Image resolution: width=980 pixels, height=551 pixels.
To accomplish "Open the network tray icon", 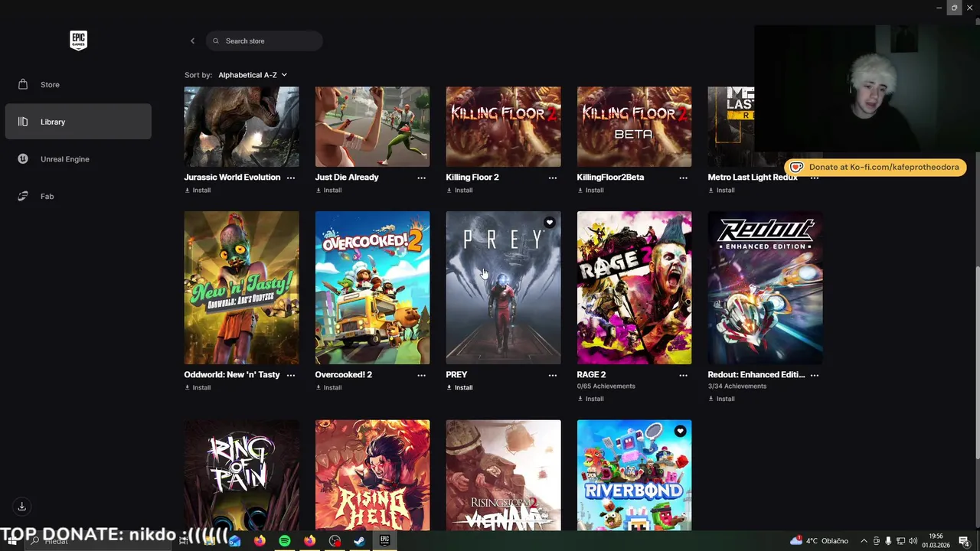I will click(900, 541).
